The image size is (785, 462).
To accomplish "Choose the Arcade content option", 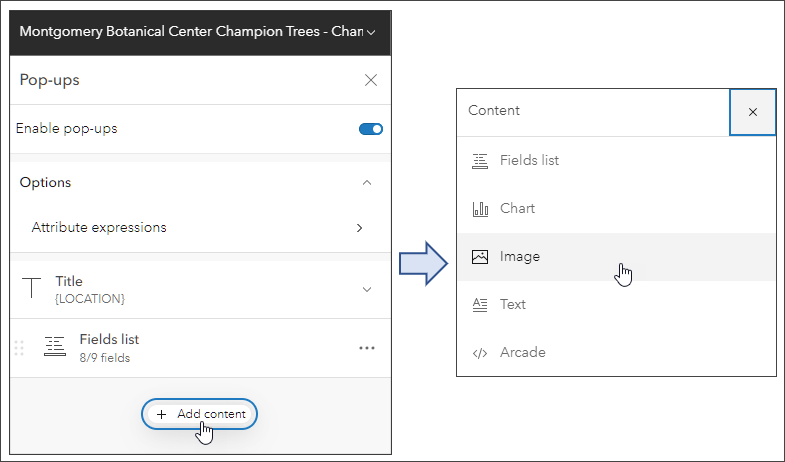I will pos(524,353).
